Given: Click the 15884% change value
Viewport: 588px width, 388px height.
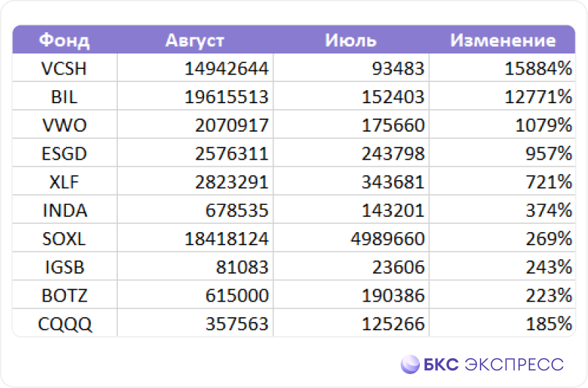Looking at the screenshot, I should [538, 68].
